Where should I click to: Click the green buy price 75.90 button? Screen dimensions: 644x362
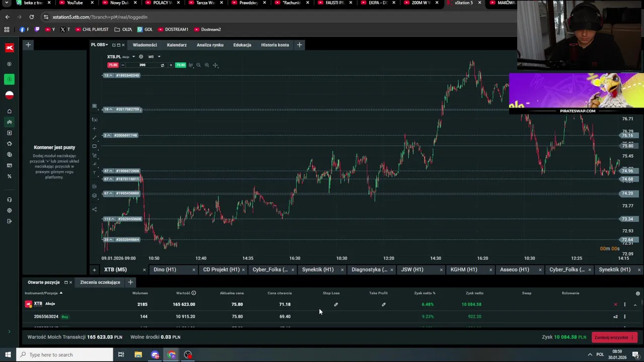pos(180,65)
